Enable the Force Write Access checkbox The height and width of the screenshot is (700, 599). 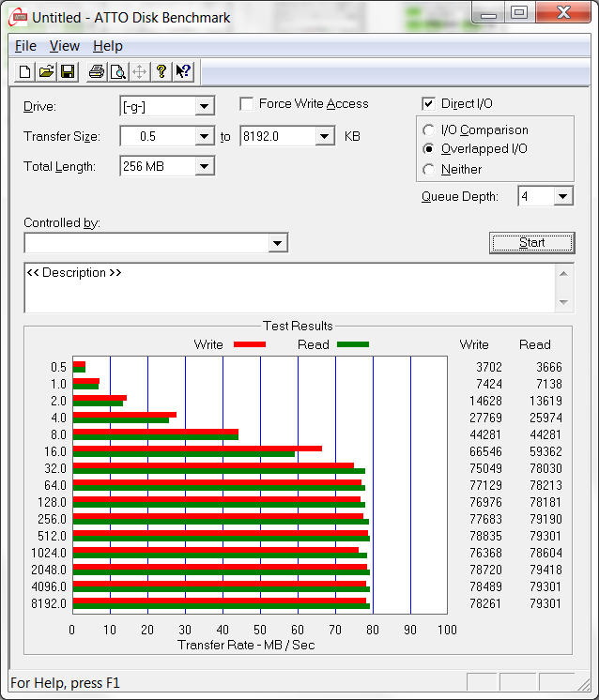pos(247,104)
